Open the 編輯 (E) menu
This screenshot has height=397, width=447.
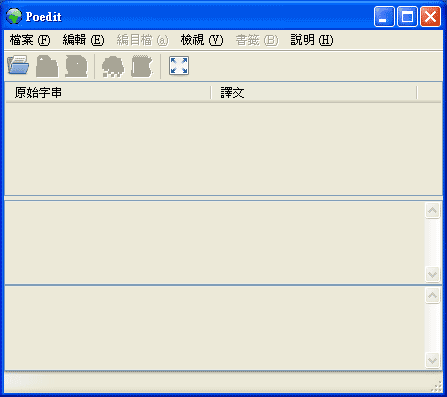[x=83, y=40]
